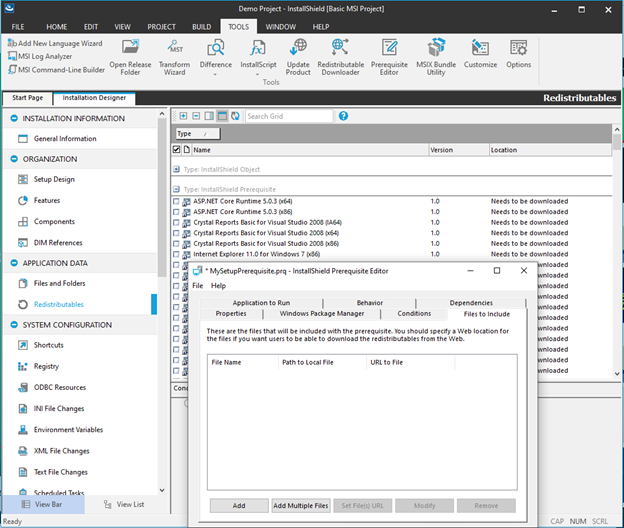Switch to the Conditions tab
Screen dimensions: 624x528
click(x=414, y=314)
